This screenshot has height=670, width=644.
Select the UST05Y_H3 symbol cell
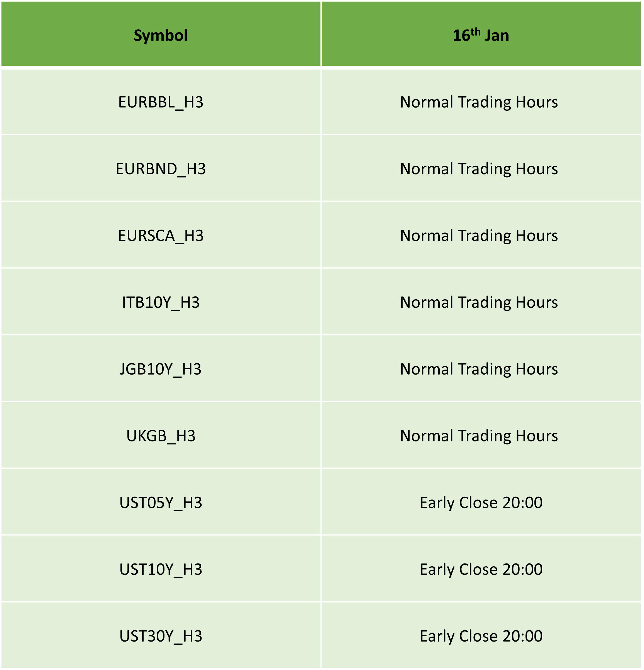[161, 502]
